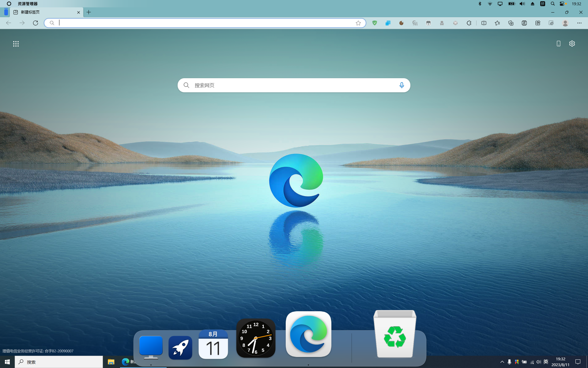Toggle the 英 input language indicator
Viewport: 588px width, 368px height.
coord(546,362)
